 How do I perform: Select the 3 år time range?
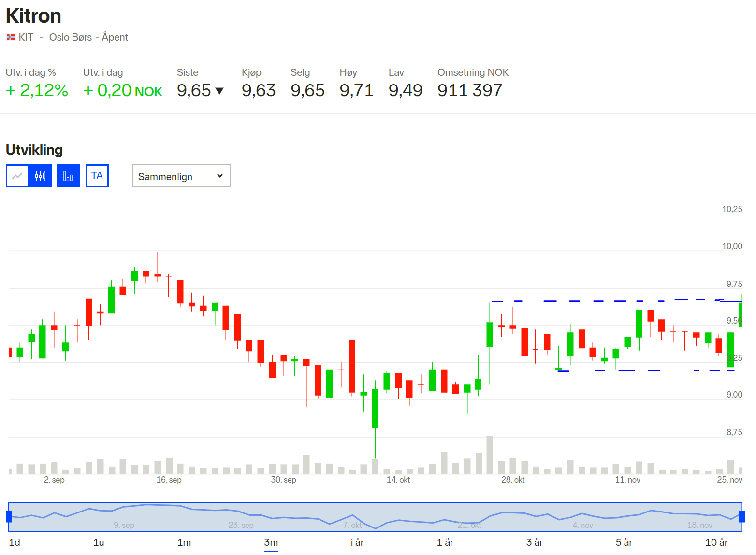[534, 542]
